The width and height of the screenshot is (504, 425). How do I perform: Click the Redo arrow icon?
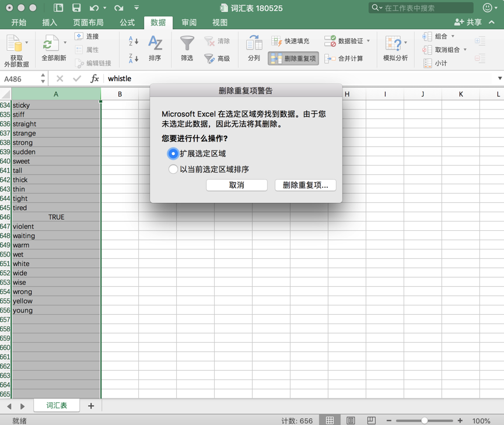click(118, 8)
